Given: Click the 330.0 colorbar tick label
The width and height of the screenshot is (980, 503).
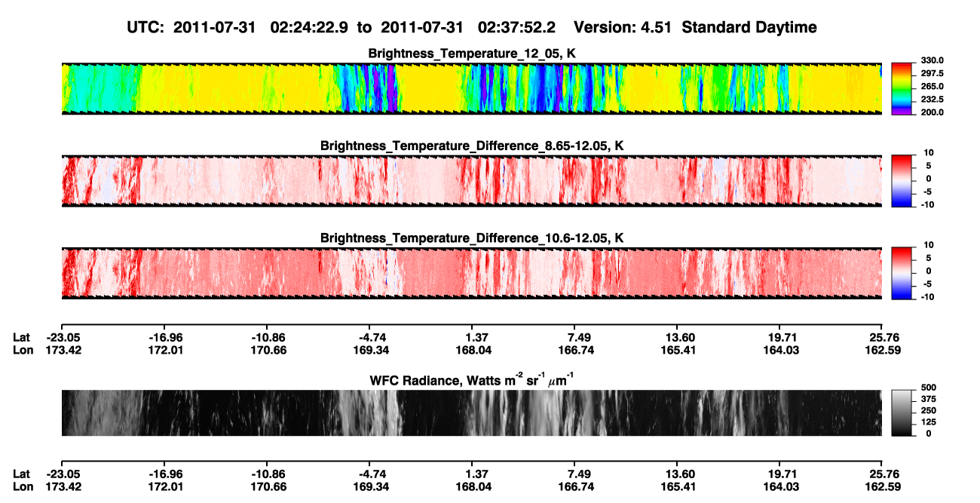Looking at the screenshot, I should point(932,60).
